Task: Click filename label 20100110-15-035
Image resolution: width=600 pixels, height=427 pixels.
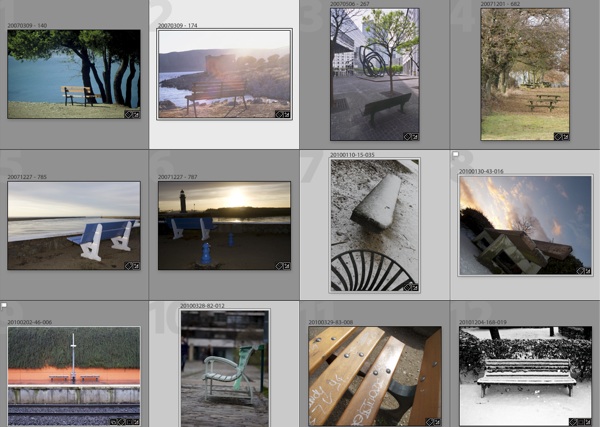Action: (x=352, y=155)
